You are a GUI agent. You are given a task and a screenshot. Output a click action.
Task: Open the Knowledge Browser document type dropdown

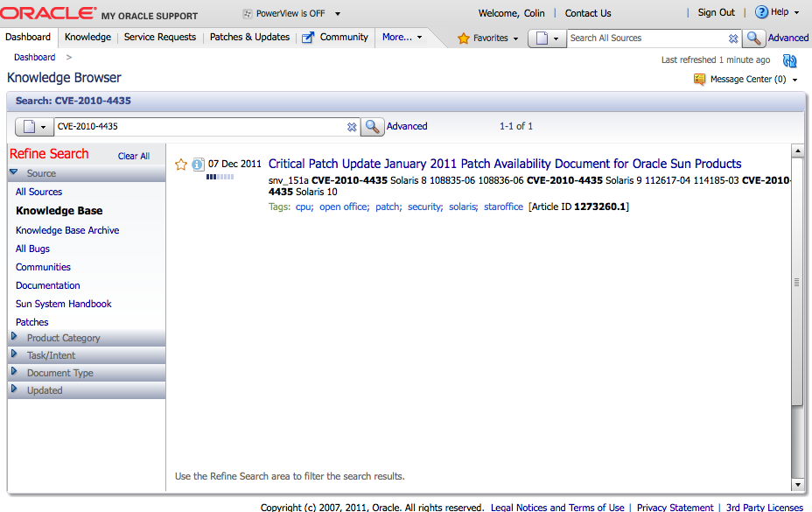[x=35, y=126]
